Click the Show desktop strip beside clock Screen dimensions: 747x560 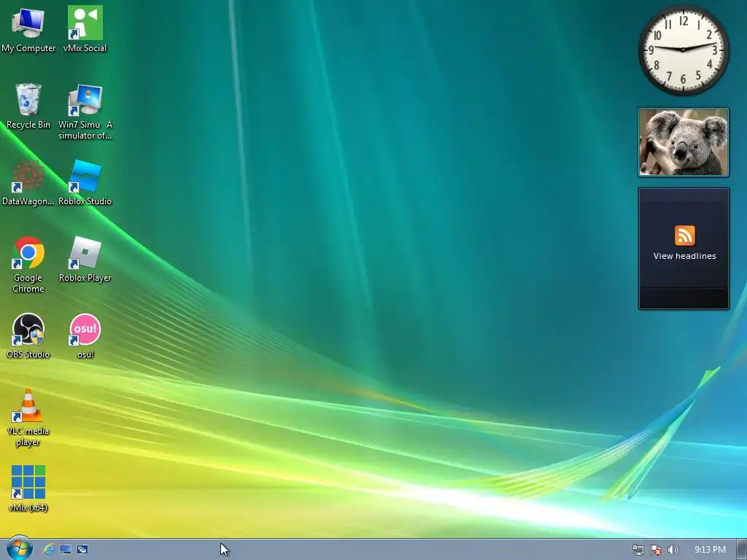tap(742, 550)
